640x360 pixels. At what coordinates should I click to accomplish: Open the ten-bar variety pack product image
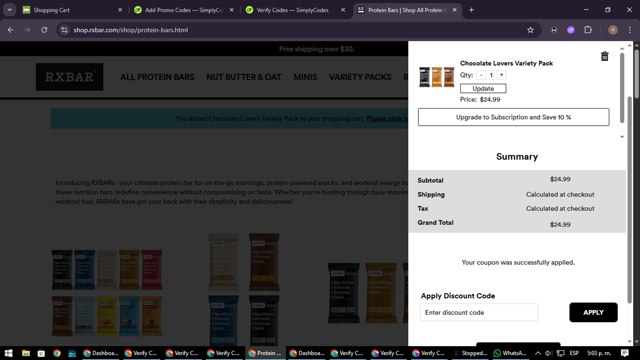[107, 293]
